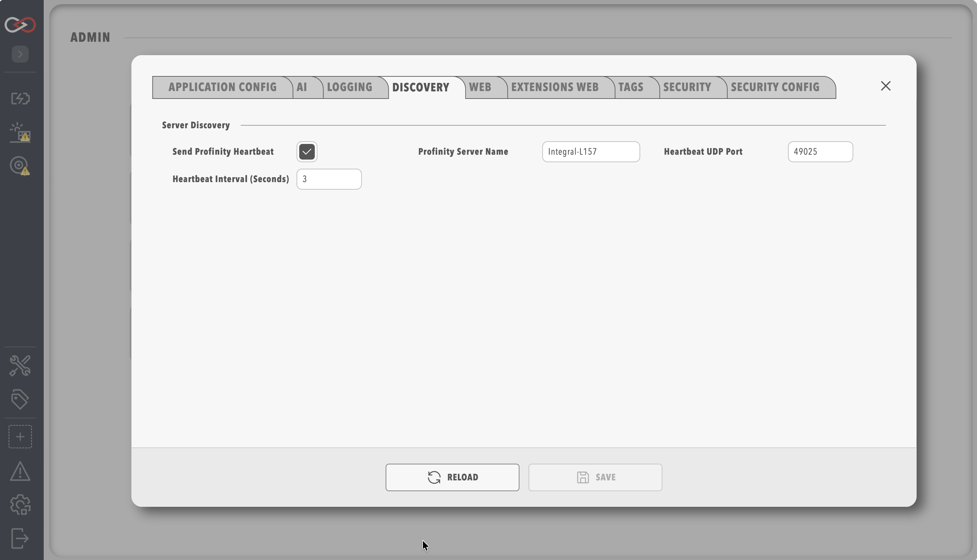Edit the Profinity Server Name field
Screen dimensions: 977x560
[x=591, y=151]
